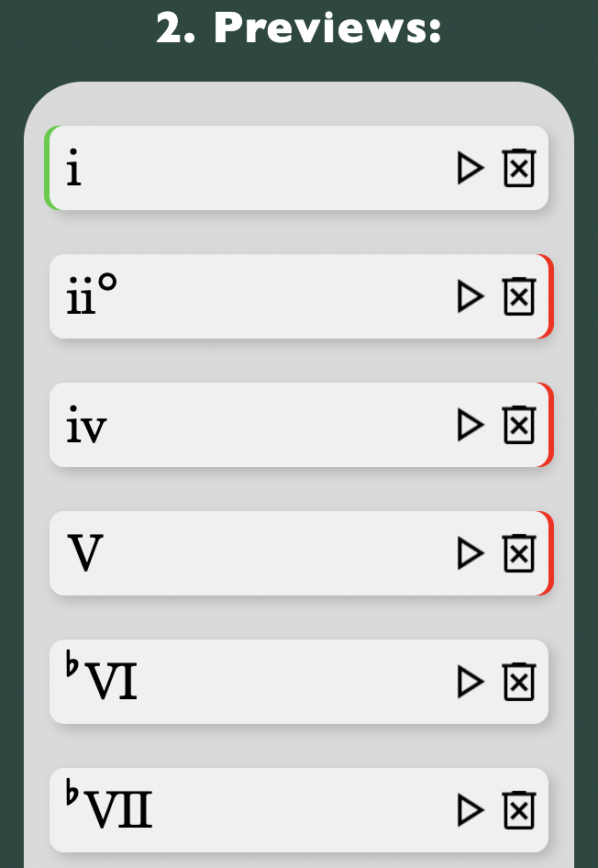The height and width of the screenshot is (868, 598).
Task: Play the ♭VII chord preview
Action: 470,810
